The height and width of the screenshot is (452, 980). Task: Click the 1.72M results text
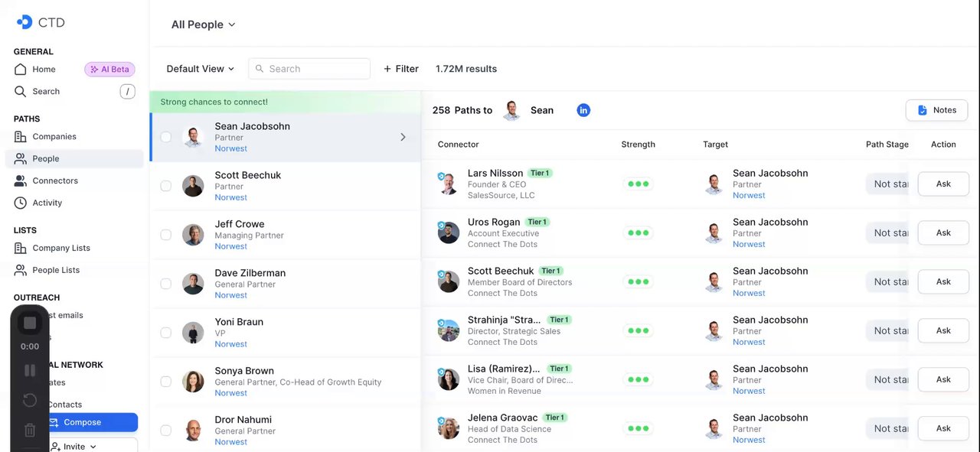pyautogui.click(x=466, y=69)
